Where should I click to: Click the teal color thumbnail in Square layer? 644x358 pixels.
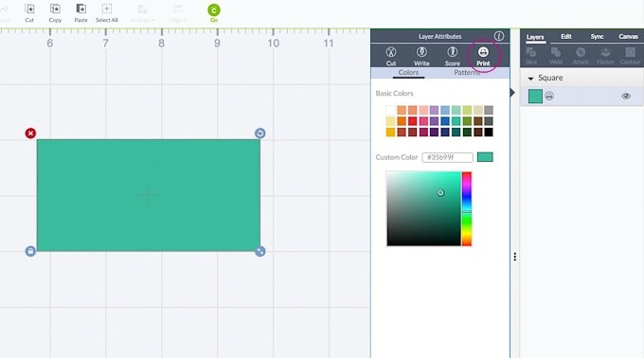pos(535,96)
